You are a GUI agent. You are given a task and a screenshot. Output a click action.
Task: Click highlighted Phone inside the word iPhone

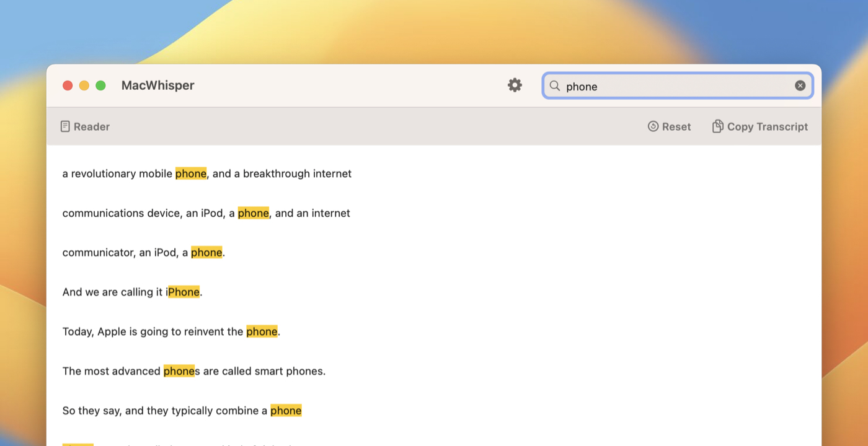pyautogui.click(x=184, y=292)
